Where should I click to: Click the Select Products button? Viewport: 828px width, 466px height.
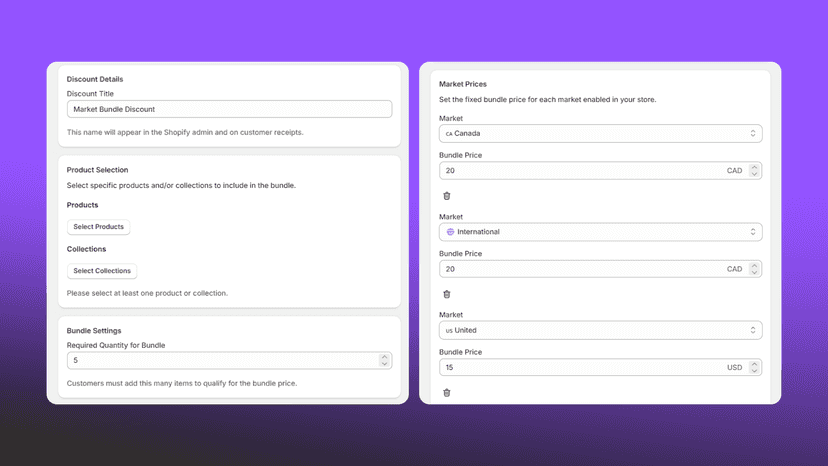98,227
